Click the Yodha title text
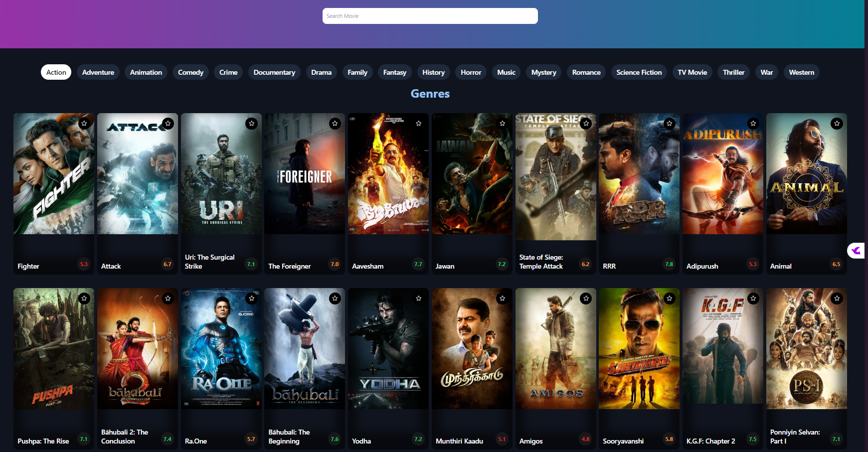The height and width of the screenshot is (452, 868). click(361, 441)
